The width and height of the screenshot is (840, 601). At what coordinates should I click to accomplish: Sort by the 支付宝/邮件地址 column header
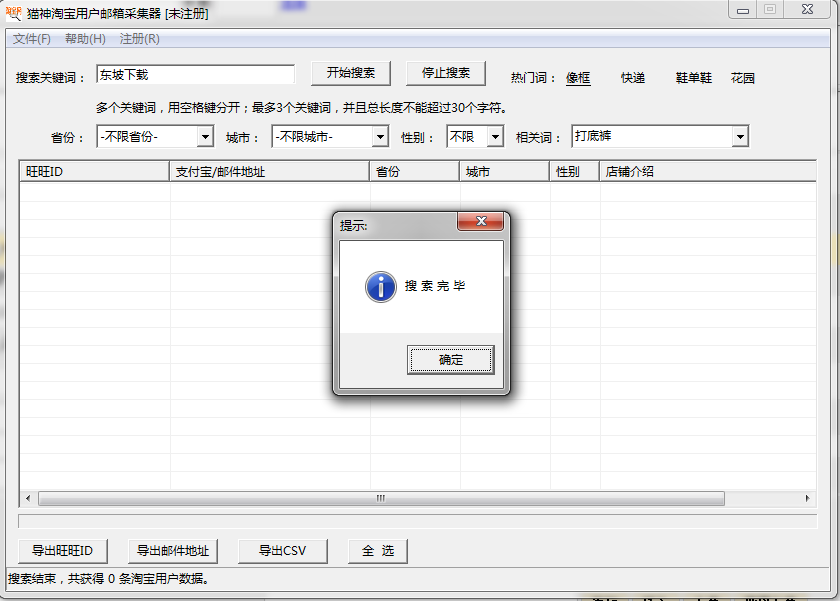269,172
